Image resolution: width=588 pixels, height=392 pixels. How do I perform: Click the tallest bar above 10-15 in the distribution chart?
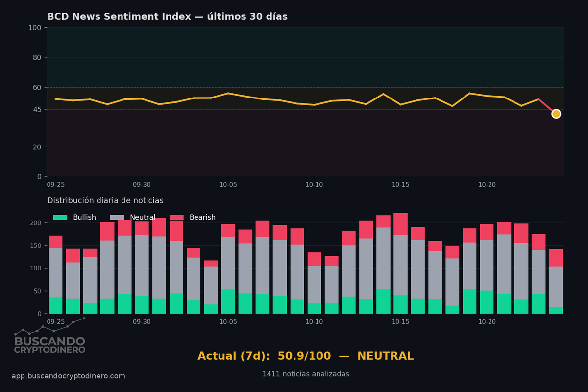click(400, 263)
